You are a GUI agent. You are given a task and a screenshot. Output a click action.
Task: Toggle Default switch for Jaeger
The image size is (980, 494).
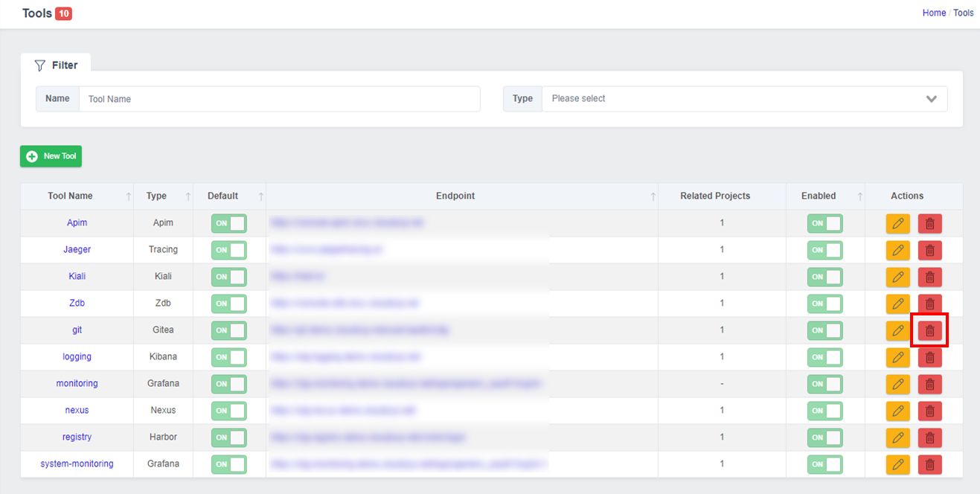coord(229,250)
